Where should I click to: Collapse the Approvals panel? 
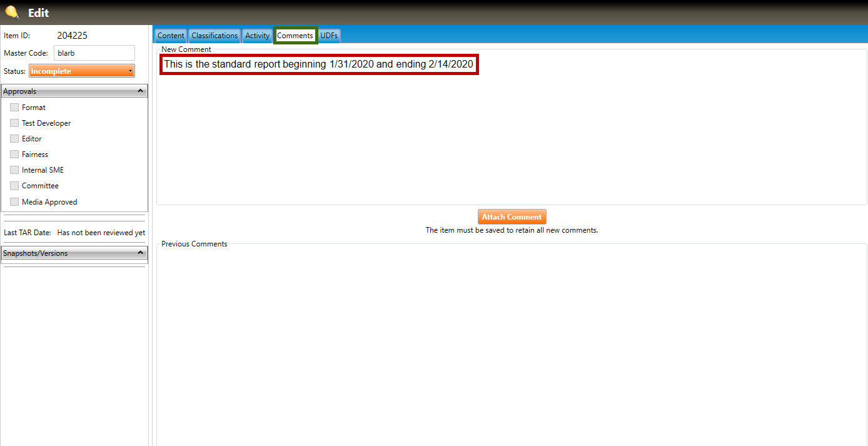tap(141, 91)
